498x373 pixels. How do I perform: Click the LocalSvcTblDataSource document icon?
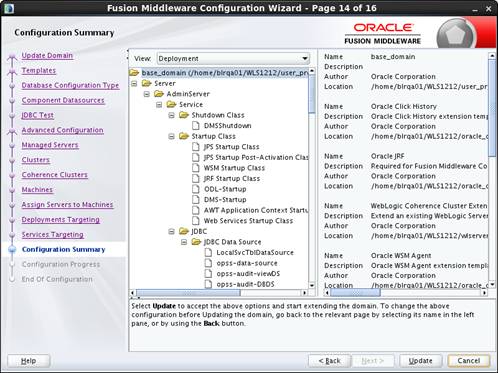[208, 252]
